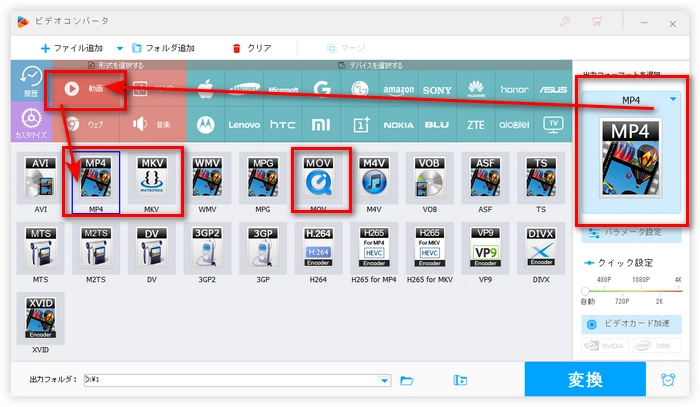Select the MP4 format icon
Viewport: 700px width, 407px height.
point(96,180)
